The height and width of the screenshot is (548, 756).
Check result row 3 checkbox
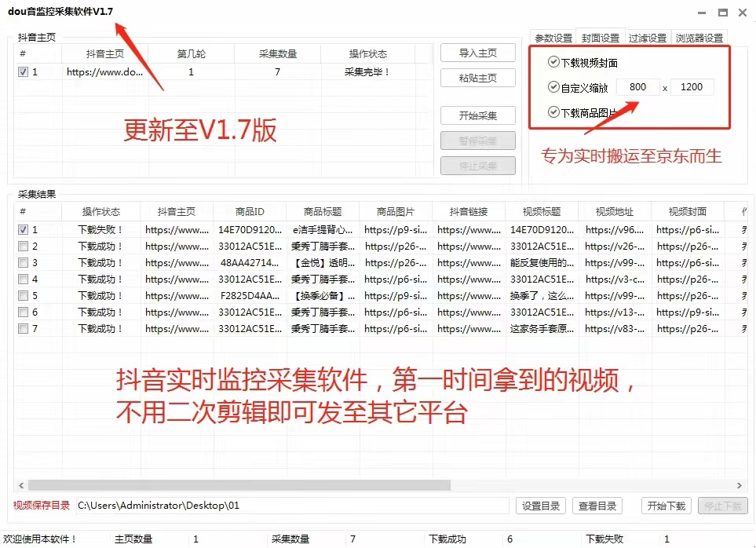click(x=23, y=262)
